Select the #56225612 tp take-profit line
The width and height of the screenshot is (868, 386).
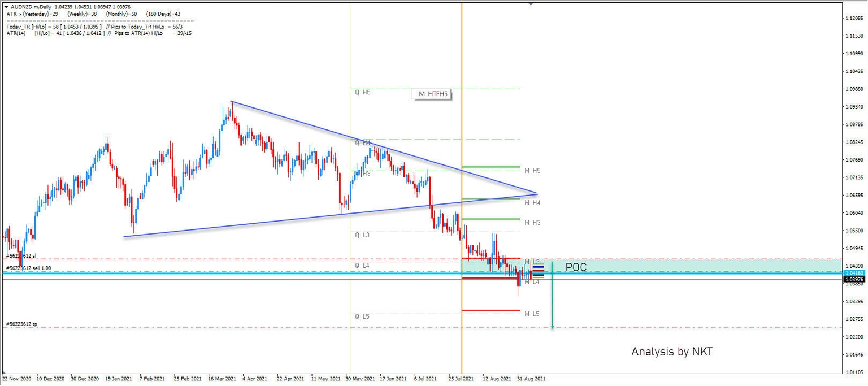tap(226, 326)
